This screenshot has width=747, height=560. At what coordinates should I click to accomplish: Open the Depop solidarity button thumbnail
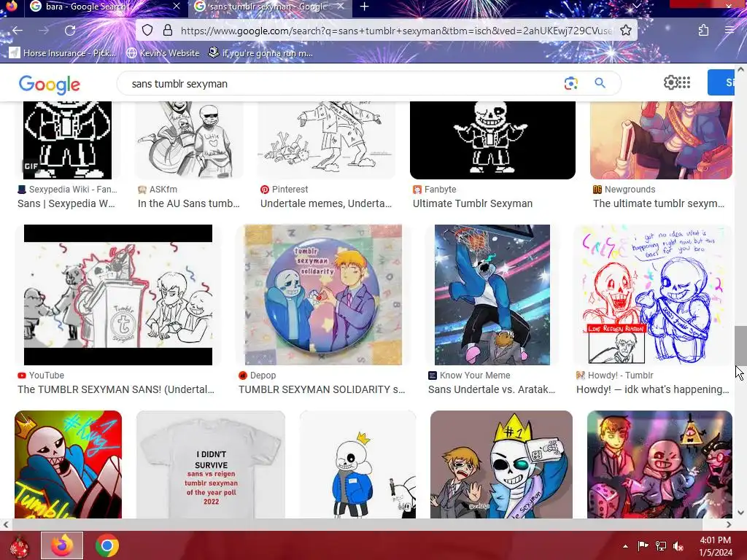pyautogui.click(x=323, y=295)
